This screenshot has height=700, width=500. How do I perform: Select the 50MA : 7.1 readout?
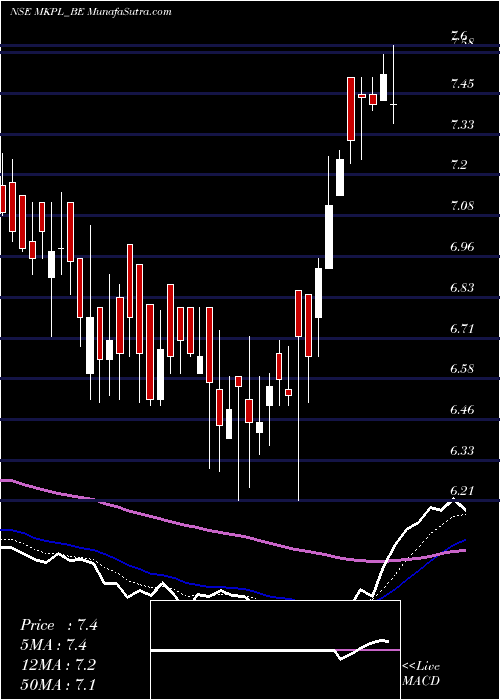pos(58,684)
